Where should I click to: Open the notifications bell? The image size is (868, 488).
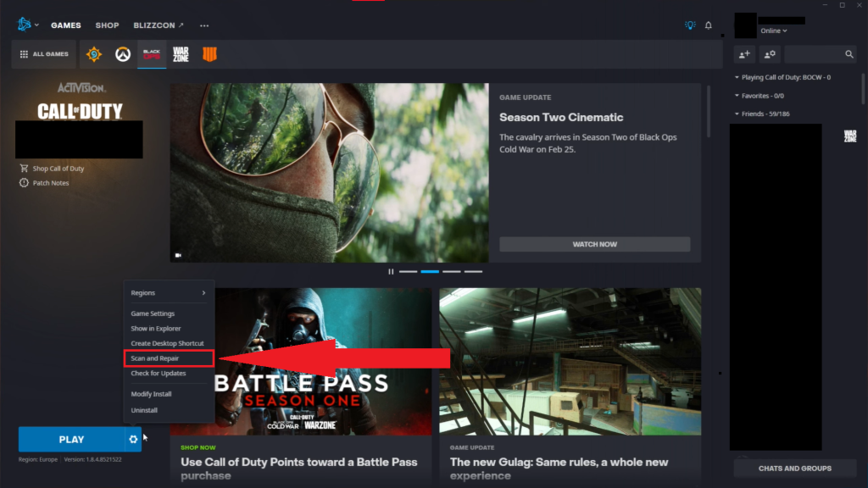(709, 25)
